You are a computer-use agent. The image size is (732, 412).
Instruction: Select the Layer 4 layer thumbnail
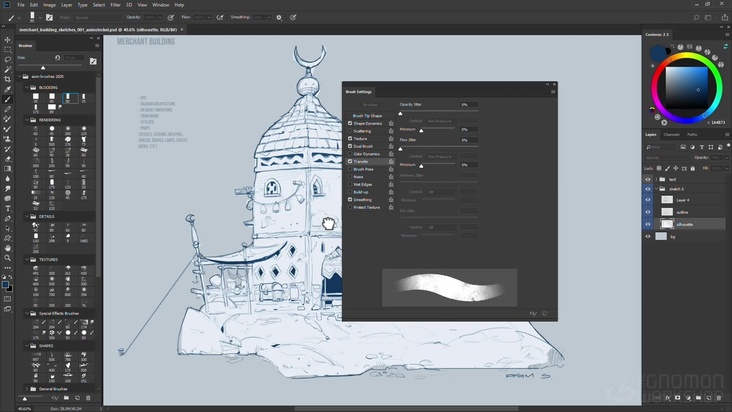(x=667, y=200)
